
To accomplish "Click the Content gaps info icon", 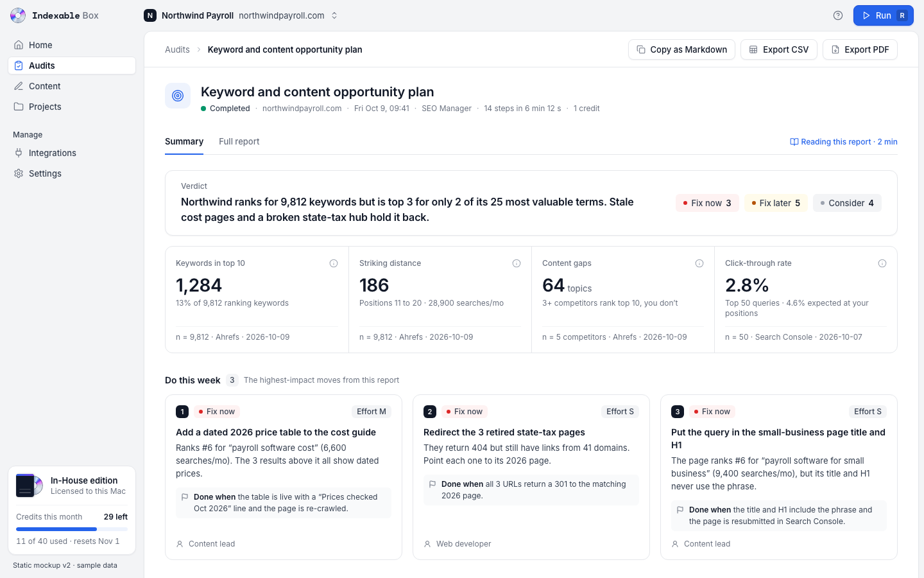I will 699,263.
